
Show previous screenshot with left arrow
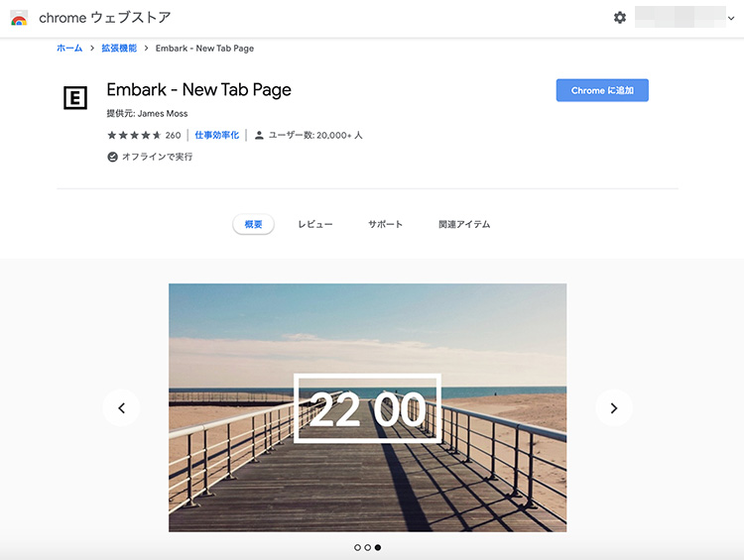pyautogui.click(x=121, y=407)
